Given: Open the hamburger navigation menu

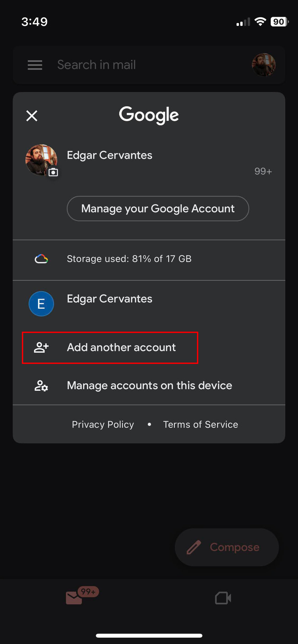Looking at the screenshot, I should [35, 65].
